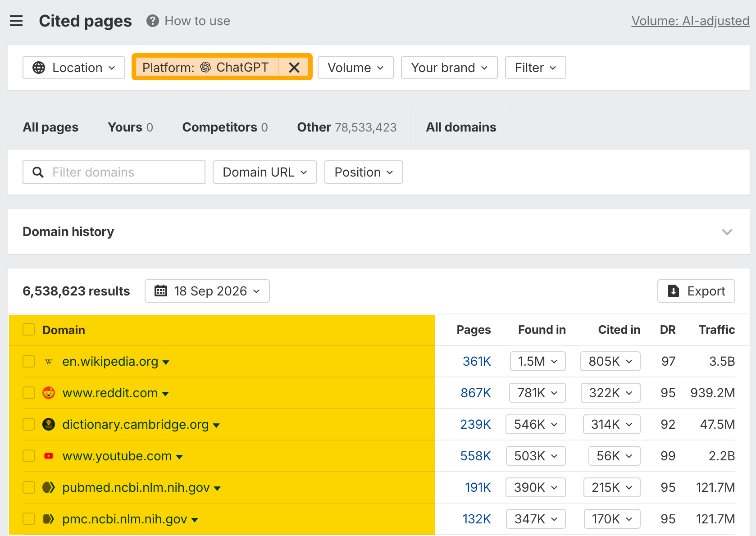The width and height of the screenshot is (756, 536).
Task: Expand Found in 390K for PubMed
Action: click(536, 487)
